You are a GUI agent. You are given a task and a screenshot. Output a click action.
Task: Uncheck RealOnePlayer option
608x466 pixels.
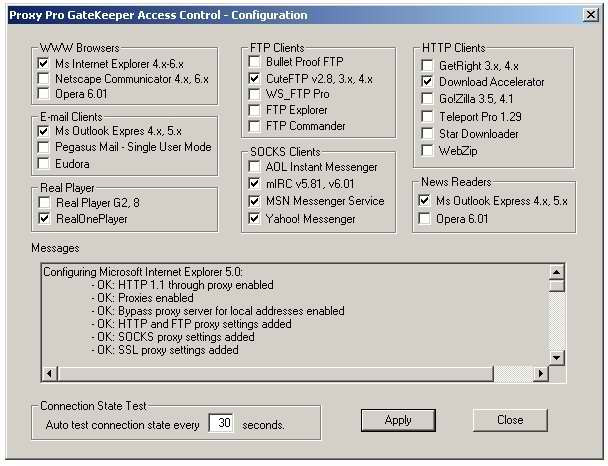pyautogui.click(x=44, y=219)
